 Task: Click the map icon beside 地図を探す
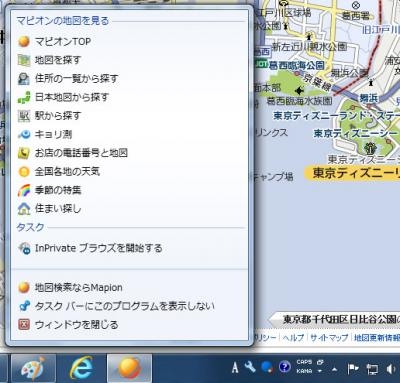(24, 60)
